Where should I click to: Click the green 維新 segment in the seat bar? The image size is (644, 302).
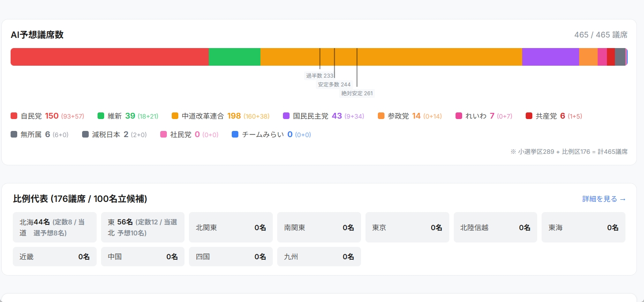coord(234,57)
